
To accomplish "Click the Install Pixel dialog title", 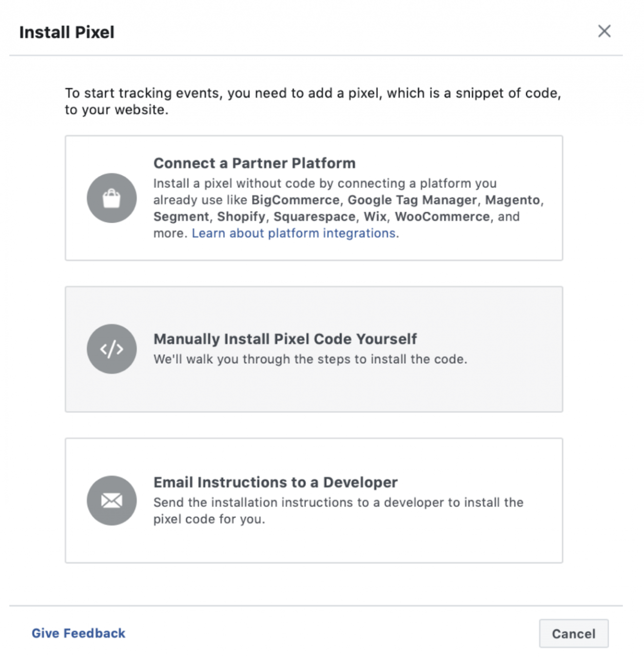I will pos(67,32).
